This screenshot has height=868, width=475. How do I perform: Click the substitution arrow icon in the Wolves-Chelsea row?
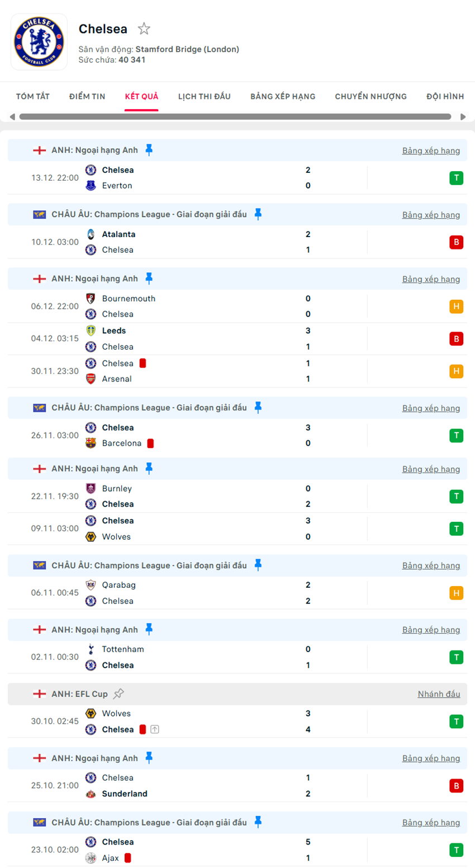[155, 729]
